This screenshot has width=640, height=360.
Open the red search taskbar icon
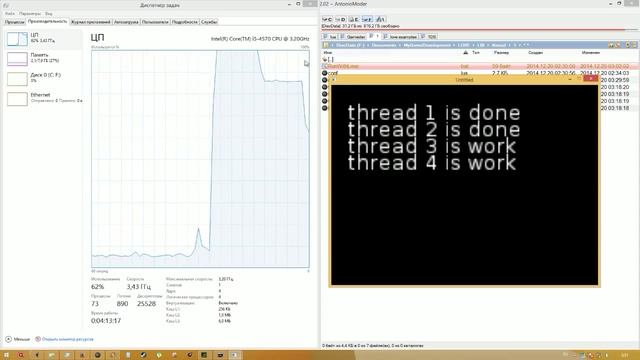(20, 355)
